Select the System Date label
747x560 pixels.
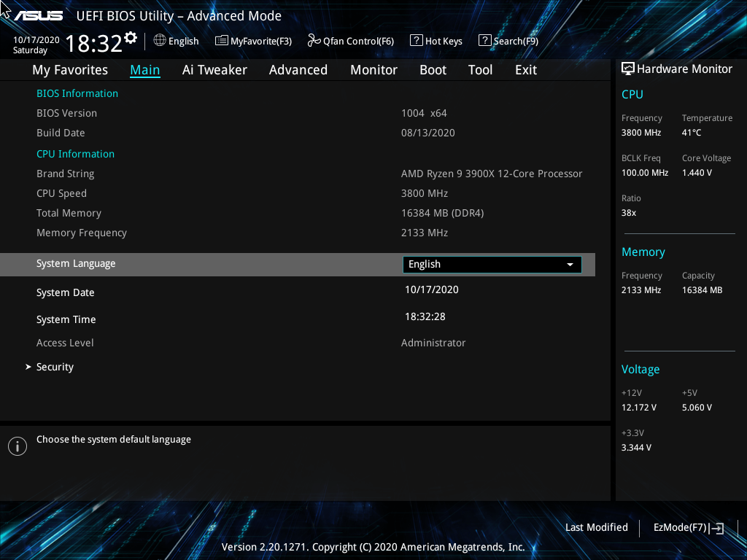(65, 292)
